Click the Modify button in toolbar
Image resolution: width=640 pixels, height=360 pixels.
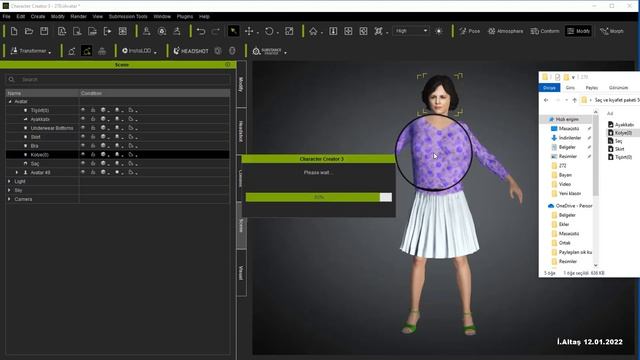(x=579, y=31)
